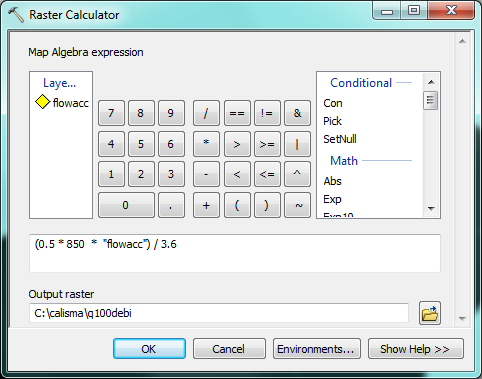Choose the Abs math function
The height and width of the screenshot is (379, 482).
coord(332,181)
